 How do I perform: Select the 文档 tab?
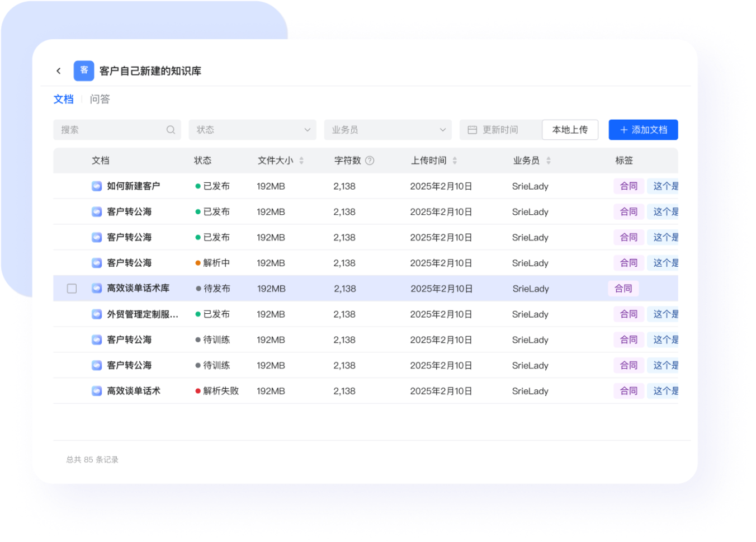(63, 99)
